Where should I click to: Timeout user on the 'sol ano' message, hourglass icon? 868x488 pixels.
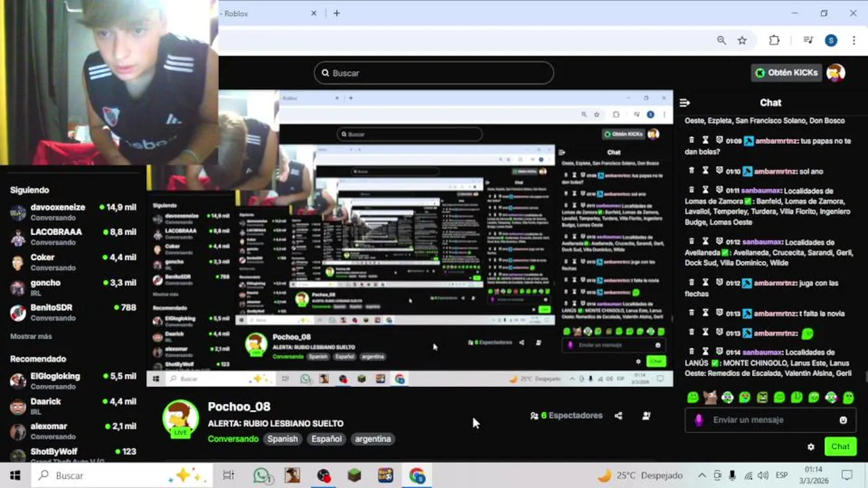(x=705, y=171)
